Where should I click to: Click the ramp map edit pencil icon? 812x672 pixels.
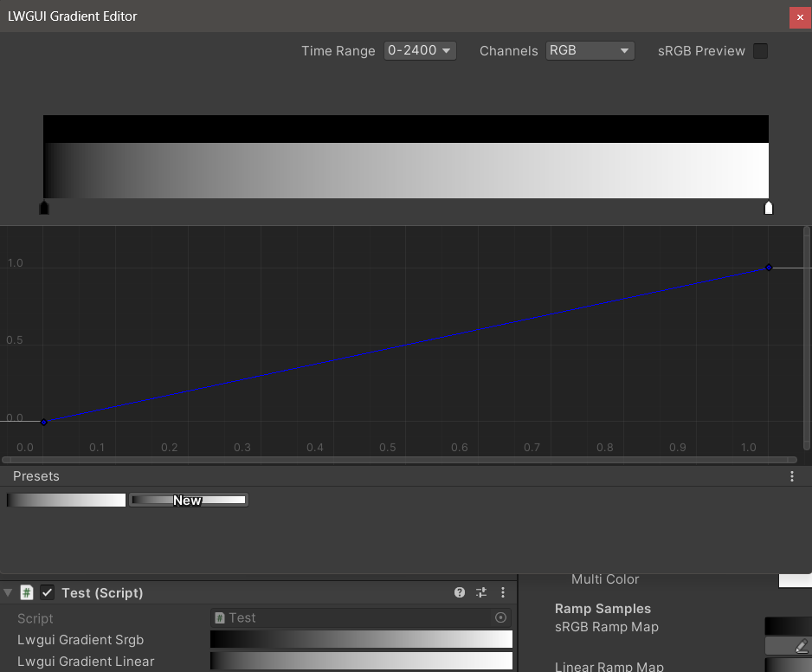pyautogui.click(x=801, y=646)
